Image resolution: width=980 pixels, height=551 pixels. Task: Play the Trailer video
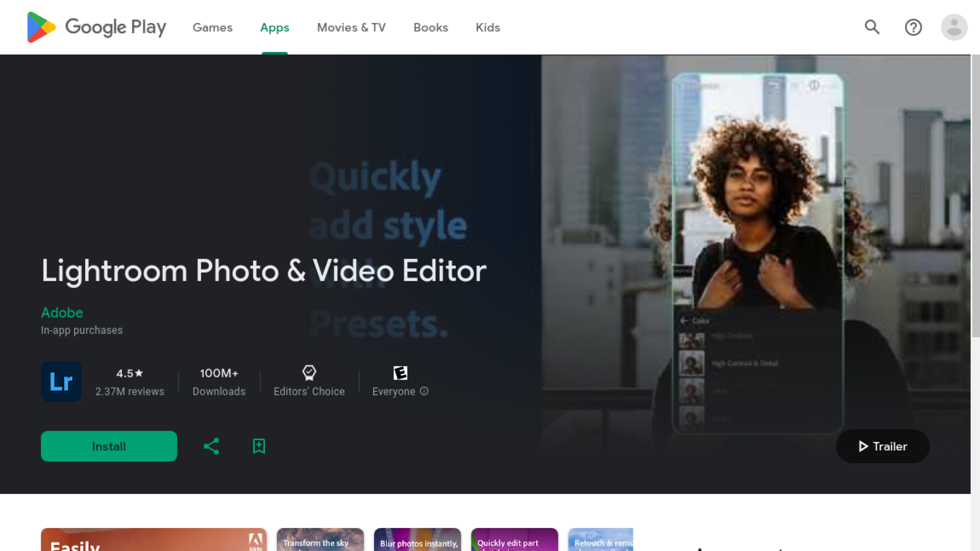coord(883,446)
